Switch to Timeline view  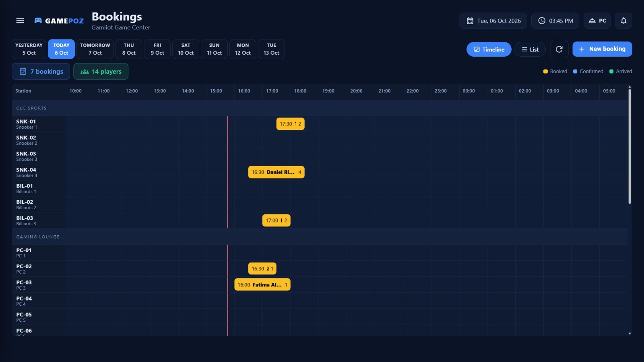tap(489, 49)
